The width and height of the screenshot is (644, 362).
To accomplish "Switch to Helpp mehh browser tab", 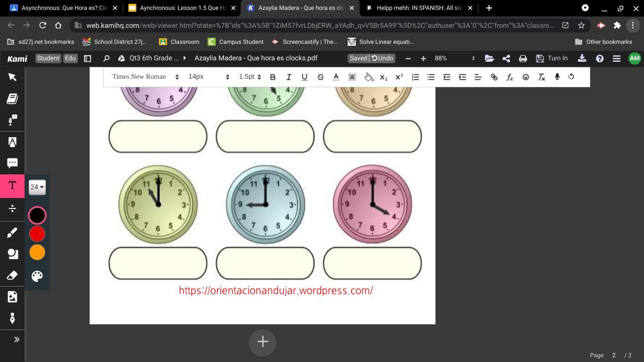I will coord(418,8).
